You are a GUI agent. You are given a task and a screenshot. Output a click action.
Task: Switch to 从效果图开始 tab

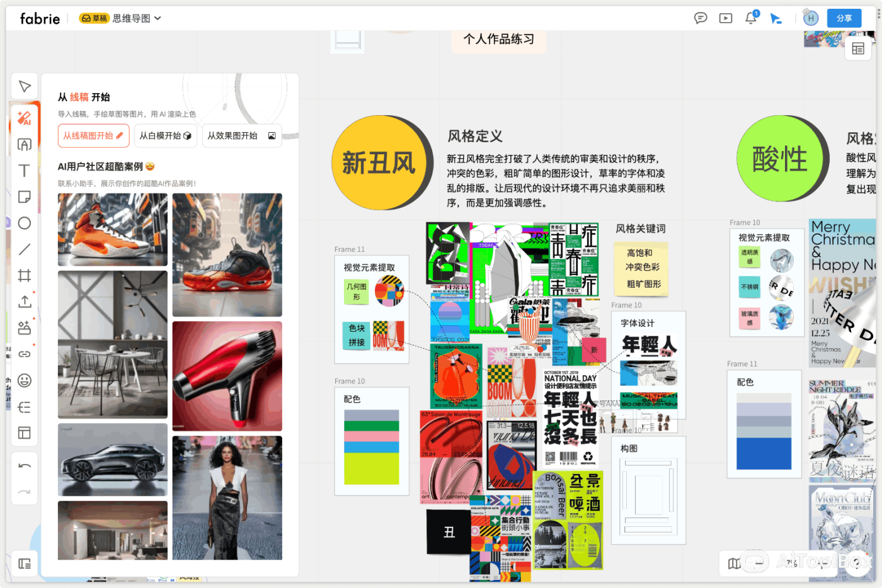[241, 136]
